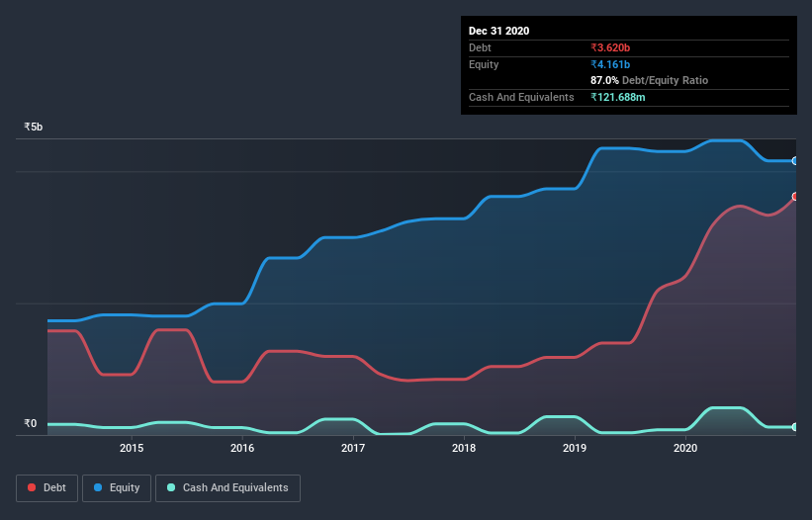
Task: Click the ₹3.620b debt value
Action: 610,47
